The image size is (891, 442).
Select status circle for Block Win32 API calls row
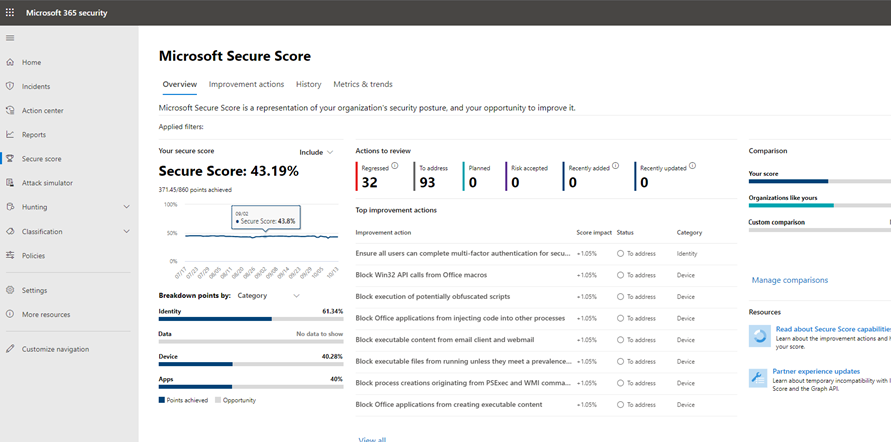621,276
